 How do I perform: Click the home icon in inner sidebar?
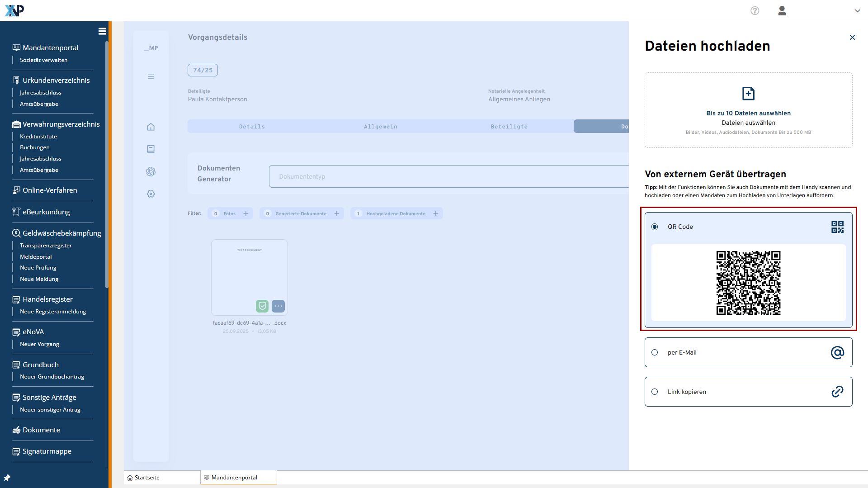pos(151,127)
